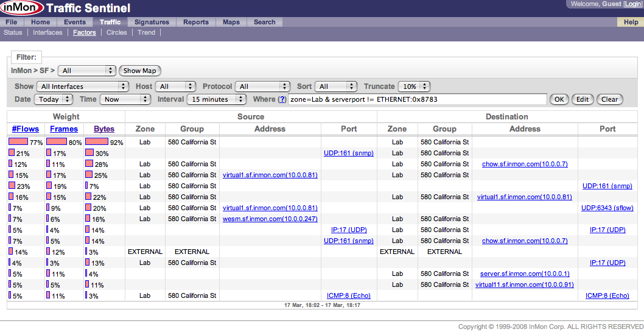Click the Source column group header

point(251,117)
